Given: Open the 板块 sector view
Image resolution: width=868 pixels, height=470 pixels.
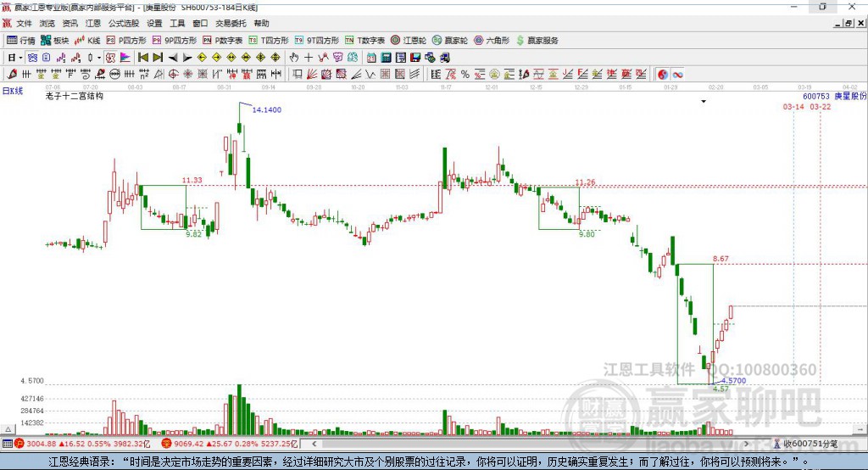Looking at the screenshot, I should (x=55, y=41).
